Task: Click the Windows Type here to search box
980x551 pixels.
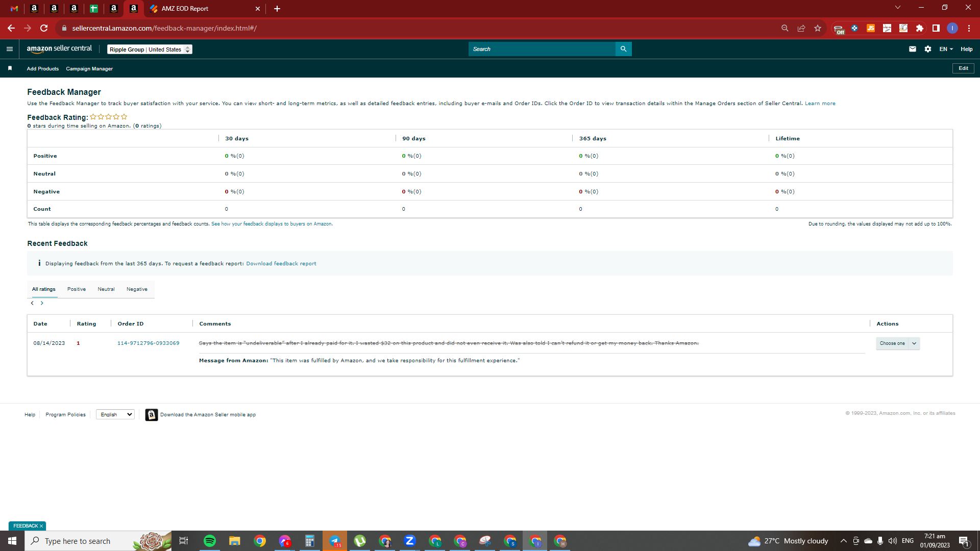Action: click(x=98, y=541)
